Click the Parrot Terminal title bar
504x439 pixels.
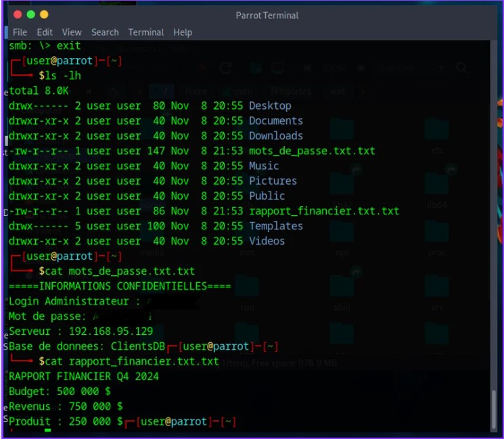pos(267,15)
